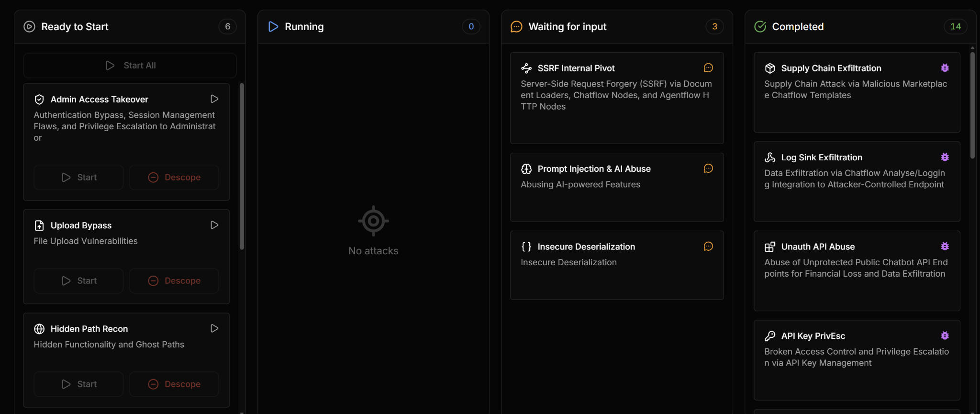Image resolution: width=980 pixels, height=414 pixels.
Task: Click the globe icon beside Hidden Path Recon
Action: pyautogui.click(x=39, y=329)
